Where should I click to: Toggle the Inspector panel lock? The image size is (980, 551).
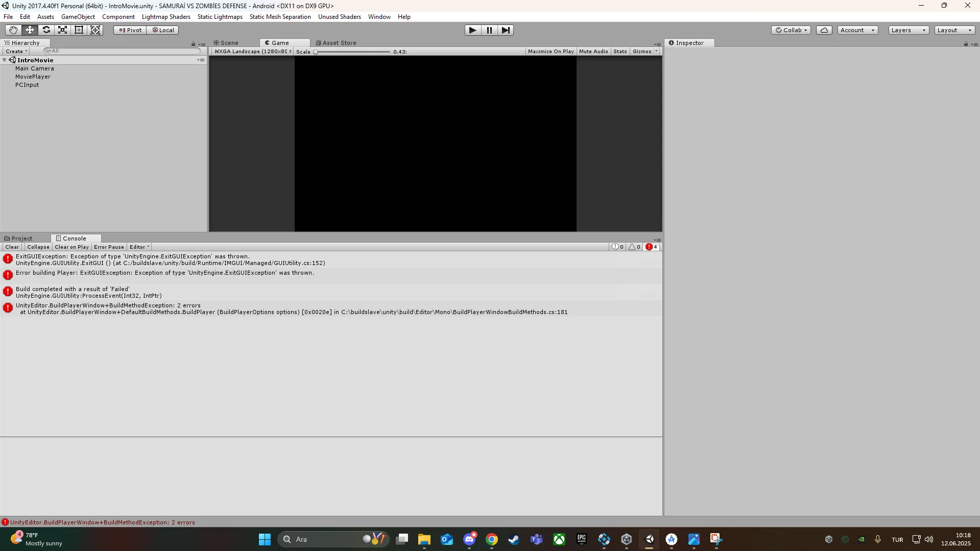966,44
